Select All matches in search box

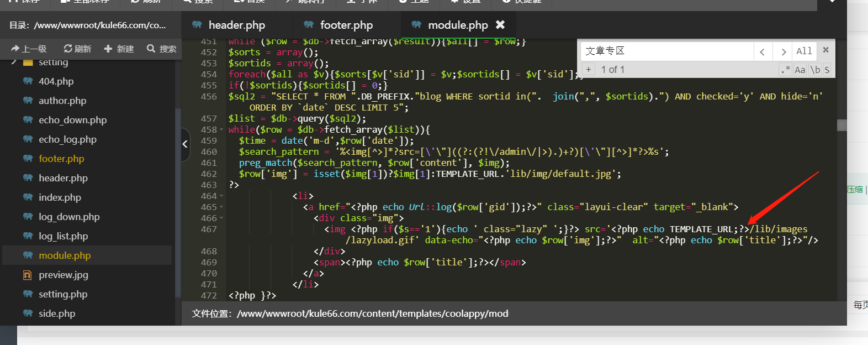pos(804,51)
